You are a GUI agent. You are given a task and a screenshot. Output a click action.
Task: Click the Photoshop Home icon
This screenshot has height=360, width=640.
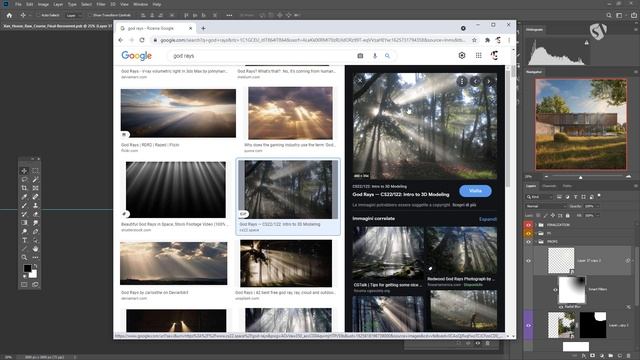[9, 15]
